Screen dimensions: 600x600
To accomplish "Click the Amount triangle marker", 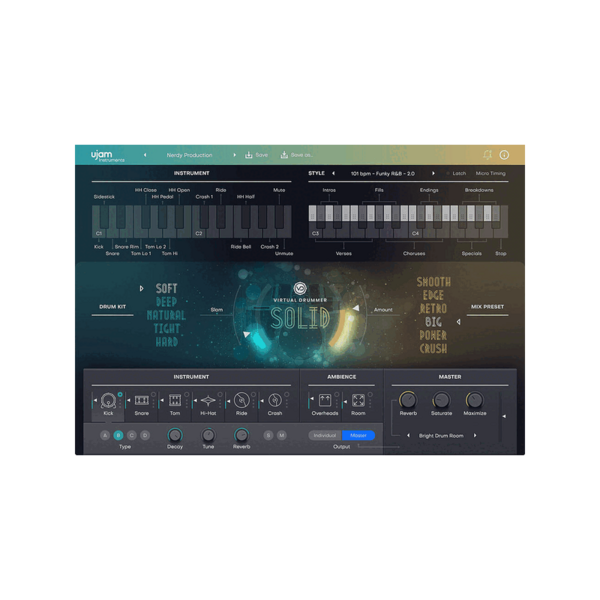I will pos(356,308).
